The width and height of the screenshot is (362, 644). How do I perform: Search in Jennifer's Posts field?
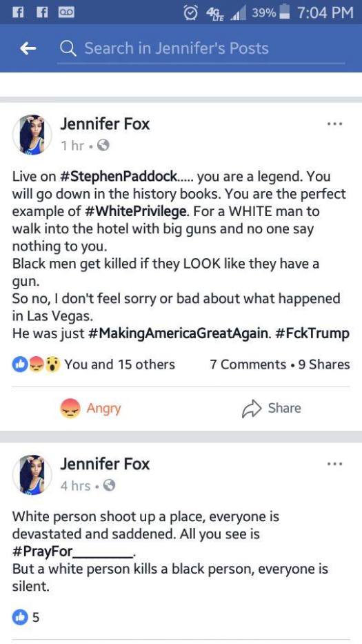(201, 49)
